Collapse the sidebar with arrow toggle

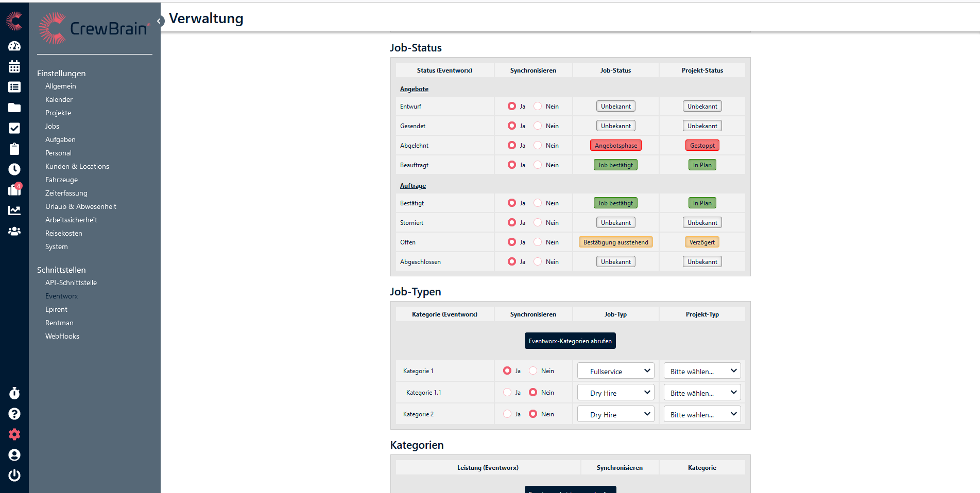click(160, 21)
